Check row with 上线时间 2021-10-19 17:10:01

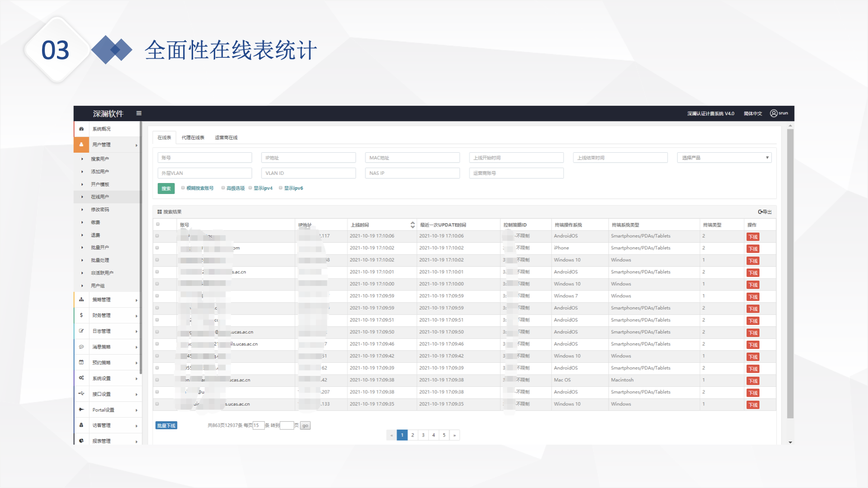(157, 272)
